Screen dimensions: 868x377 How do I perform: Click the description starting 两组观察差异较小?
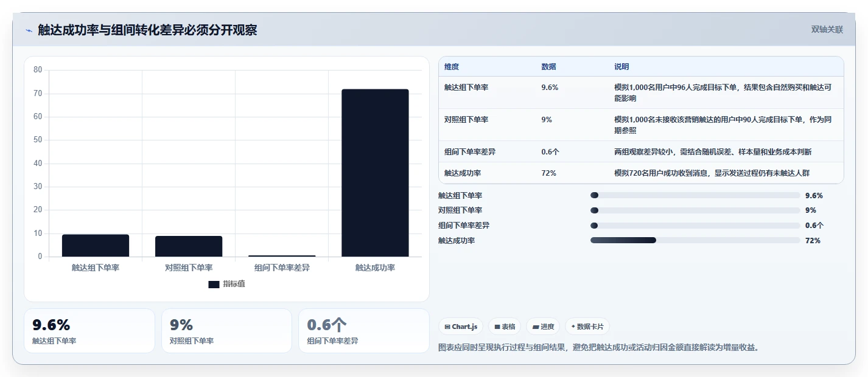(x=713, y=151)
